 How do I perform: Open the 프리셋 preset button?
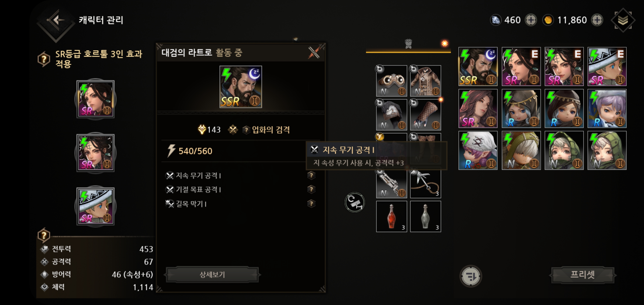coord(583,275)
